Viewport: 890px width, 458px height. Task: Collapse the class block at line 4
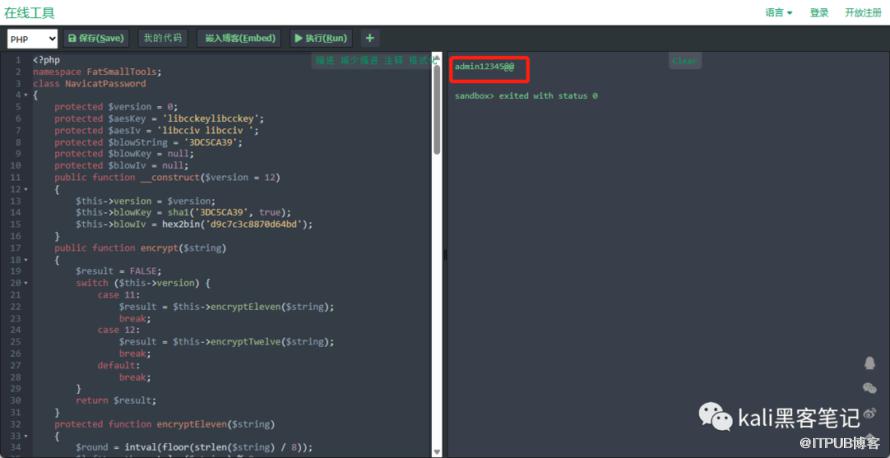click(26, 95)
